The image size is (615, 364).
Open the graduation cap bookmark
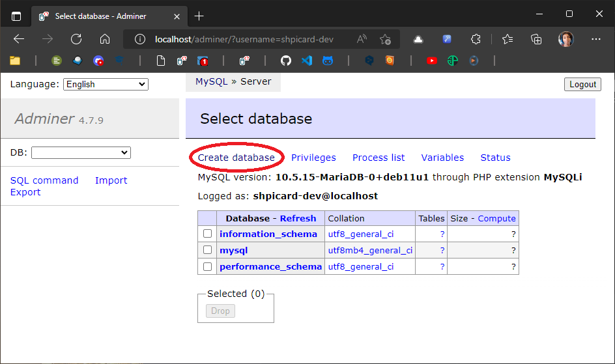pyautogui.click(x=119, y=60)
